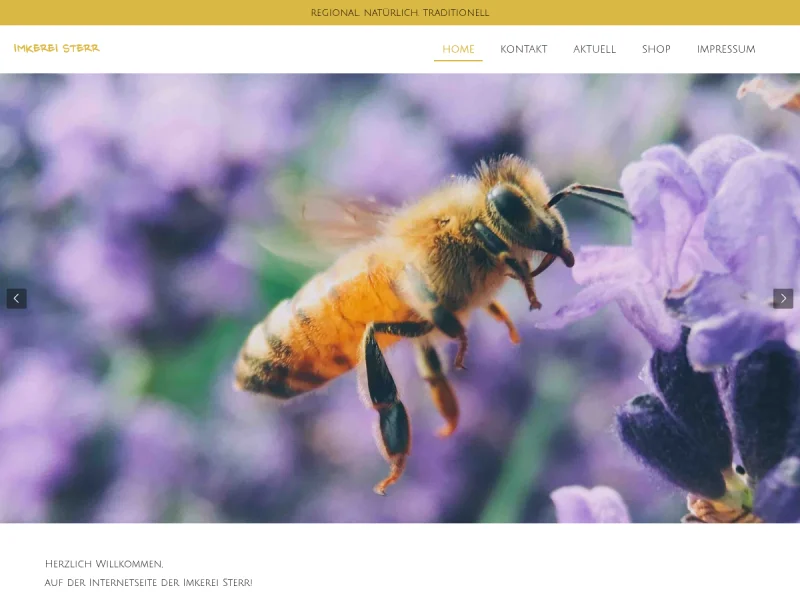800x600 pixels.
Task: Open the Aktuell menu item
Action: coord(594,49)
